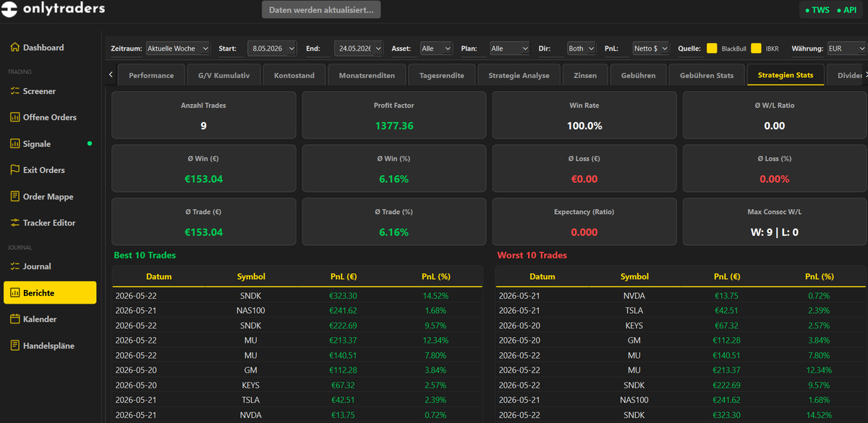Click 'Daten werden aktualisiert...' button

coord(321,10)
